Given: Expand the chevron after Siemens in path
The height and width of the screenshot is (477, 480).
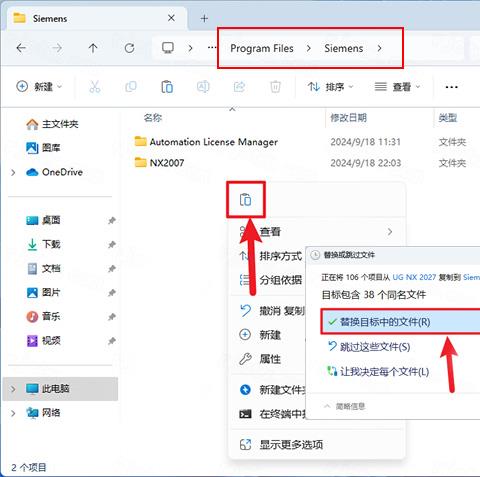Looking at the screenshot, I should 379,48.
